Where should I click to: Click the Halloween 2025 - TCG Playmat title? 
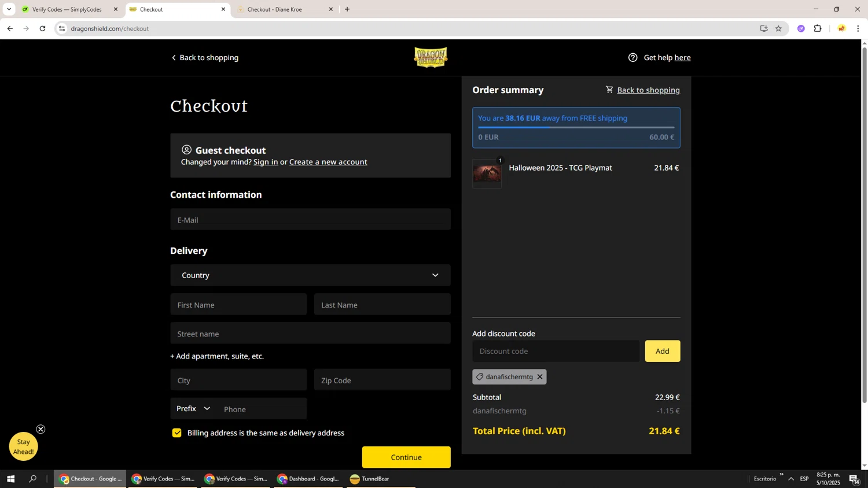tap(560, 168)
